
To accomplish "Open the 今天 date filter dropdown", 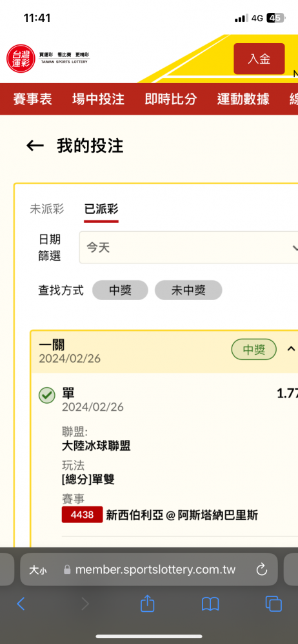I will 188,247.
